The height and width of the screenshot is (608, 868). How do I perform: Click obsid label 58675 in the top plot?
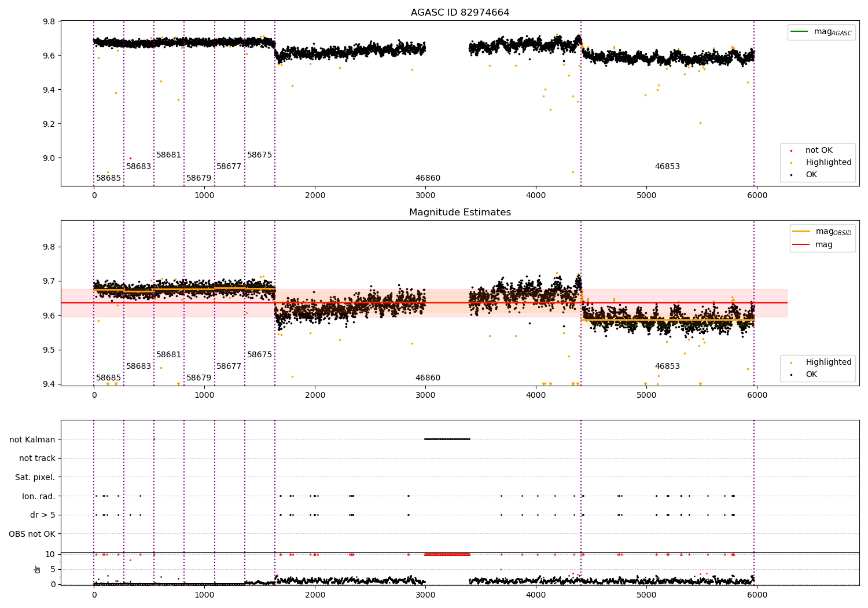[x=260, y=155]
